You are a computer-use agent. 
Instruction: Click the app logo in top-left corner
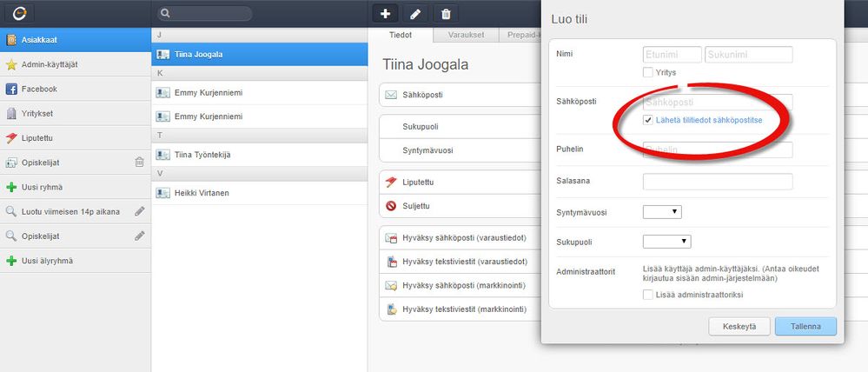pos(19,14)
